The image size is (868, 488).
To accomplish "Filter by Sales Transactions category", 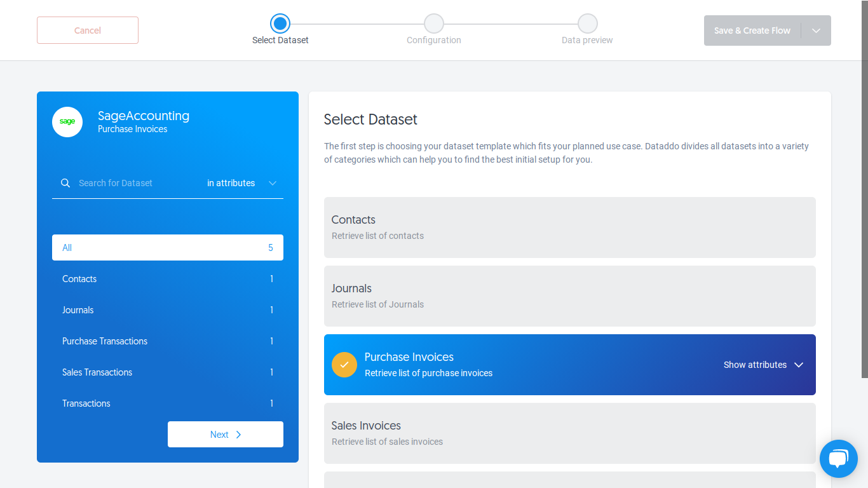I will [x=168, y=372].
